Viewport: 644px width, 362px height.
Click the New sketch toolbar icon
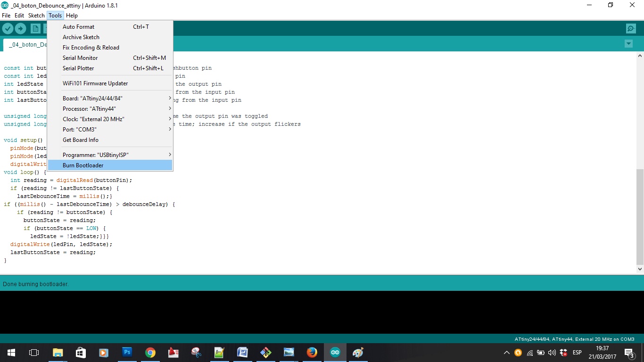(x=35, y=29)
